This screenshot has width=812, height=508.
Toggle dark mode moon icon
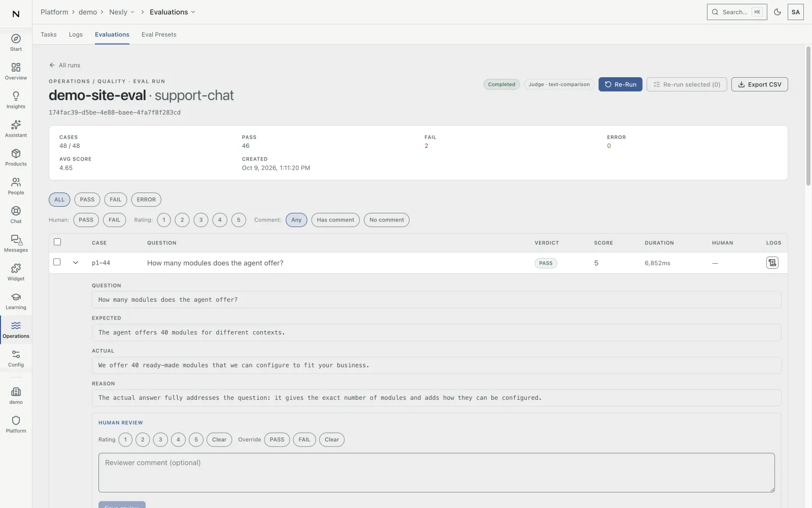777,12
